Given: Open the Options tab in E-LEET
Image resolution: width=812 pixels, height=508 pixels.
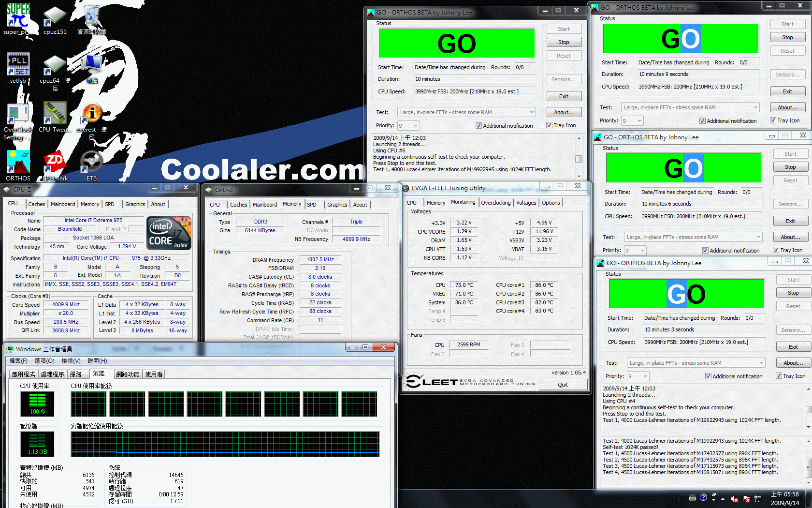Looking at the screenshot, I should 551,203.
